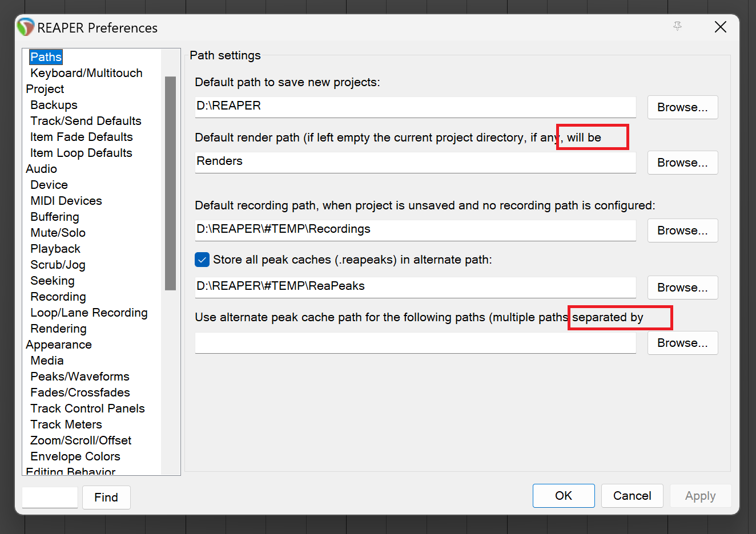Browse for default new projects path
This screenshot has height=534, width=756.
click(x=682, y=107)
